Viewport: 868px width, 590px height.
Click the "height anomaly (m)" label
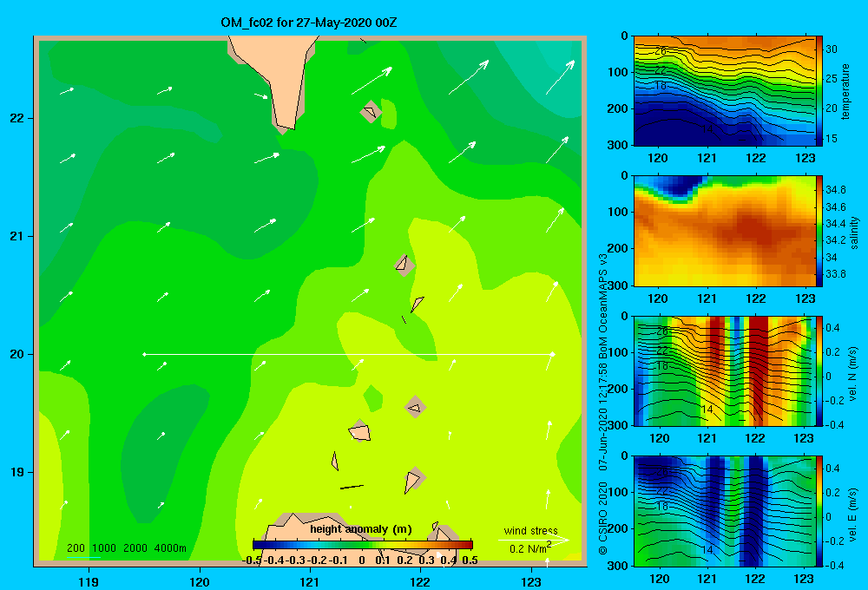[361, 529]
